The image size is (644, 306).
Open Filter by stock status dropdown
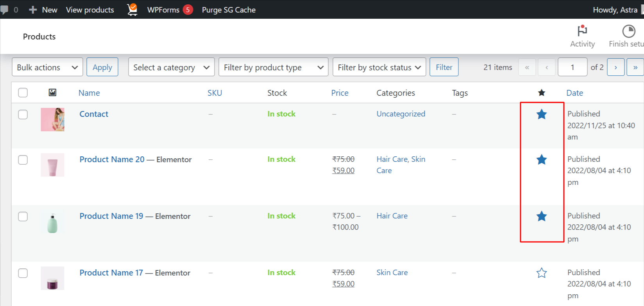pyautogui.click(x=379, y=67)
